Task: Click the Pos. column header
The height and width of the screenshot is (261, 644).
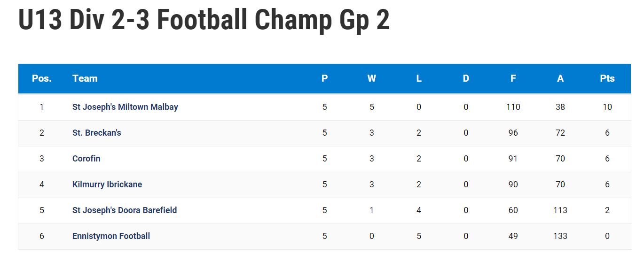Action: click(x=42, y=78)
